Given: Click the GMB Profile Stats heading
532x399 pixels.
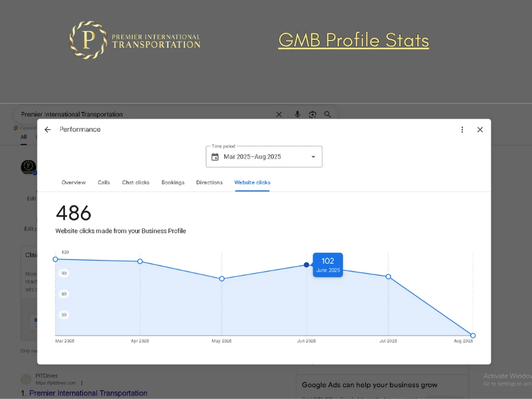Looking at the screenshot, I should [x=354, y=40].
